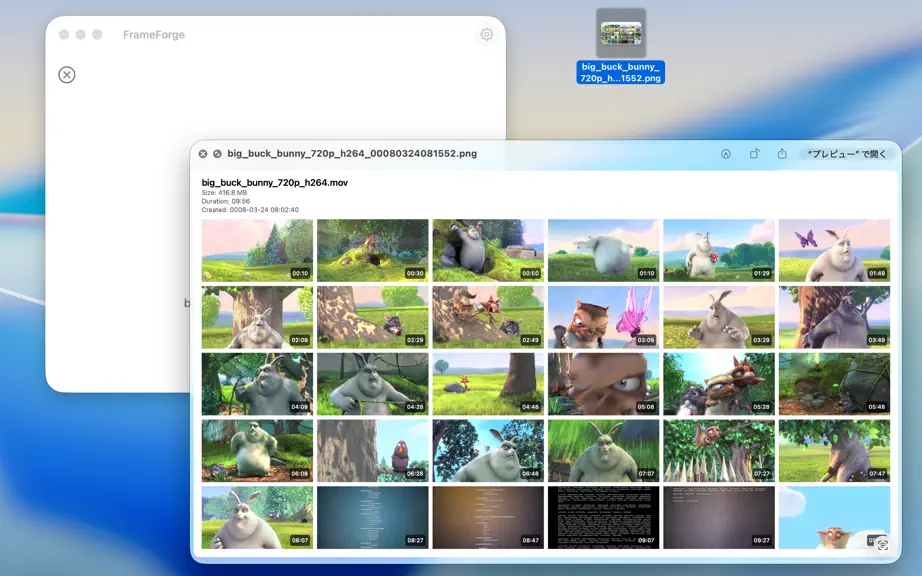Click the frame thumbnail stamped 04:09
This screenshot has width=922, height=576.
257,384
